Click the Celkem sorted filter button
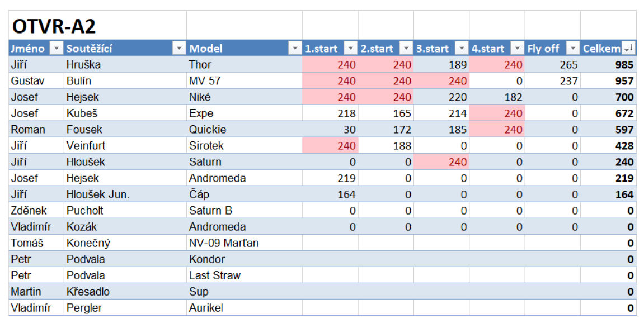644x328 pixels. point(628,49)
